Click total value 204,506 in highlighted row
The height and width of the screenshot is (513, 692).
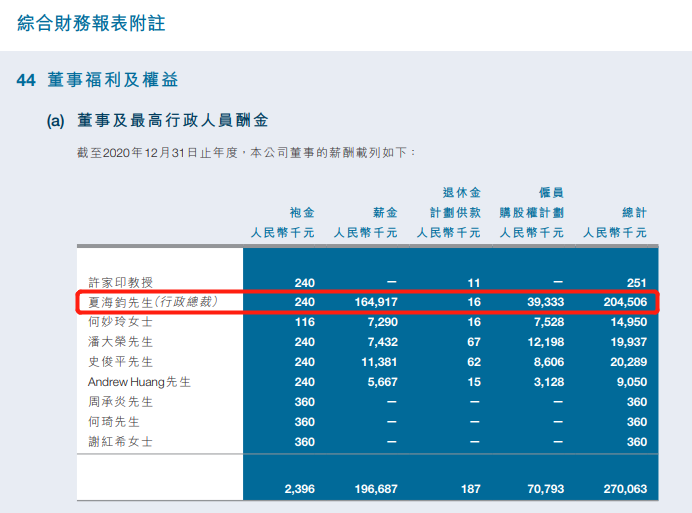[622, 302]
